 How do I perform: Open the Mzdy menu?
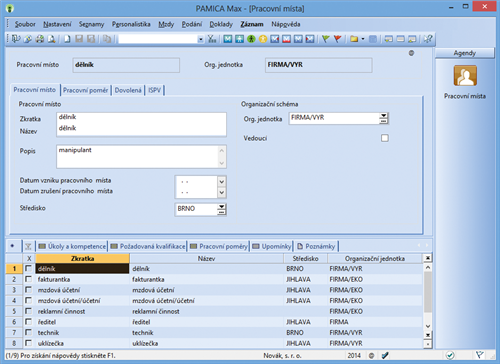pyautogui.click(x=166, y=24)
